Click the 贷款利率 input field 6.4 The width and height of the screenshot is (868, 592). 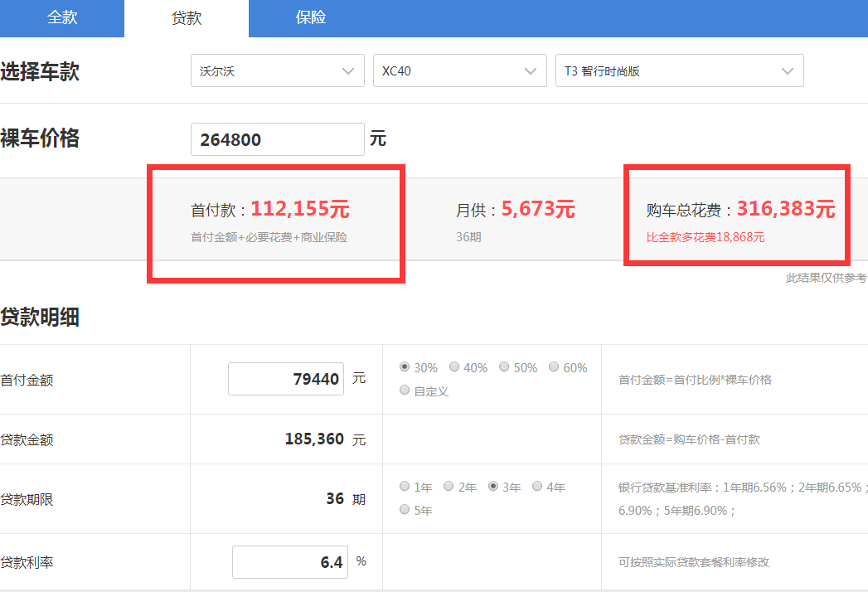(289, 562)
